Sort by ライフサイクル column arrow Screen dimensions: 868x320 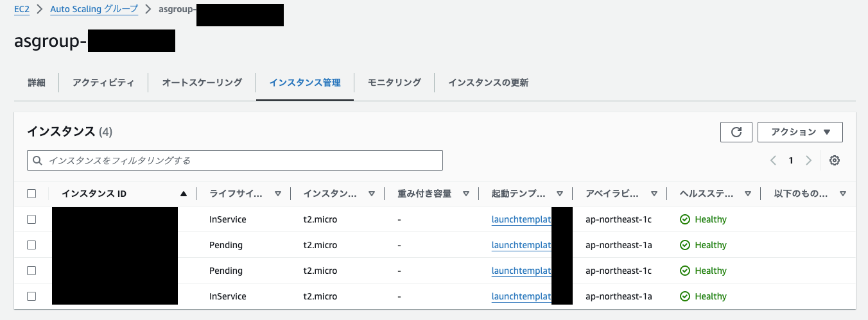coord(278,194)
